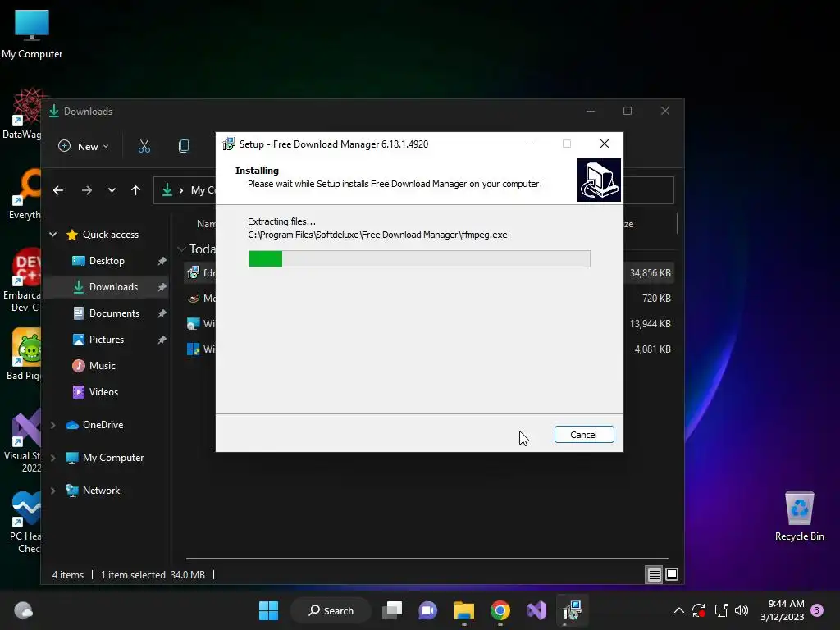Open the Chat app from taskbar
840x630 pixels.
click(427, 610)
